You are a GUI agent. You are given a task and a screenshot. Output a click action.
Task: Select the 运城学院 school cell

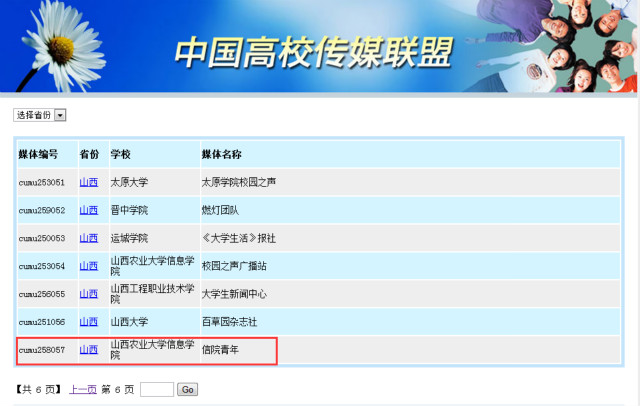pos(129,238)
